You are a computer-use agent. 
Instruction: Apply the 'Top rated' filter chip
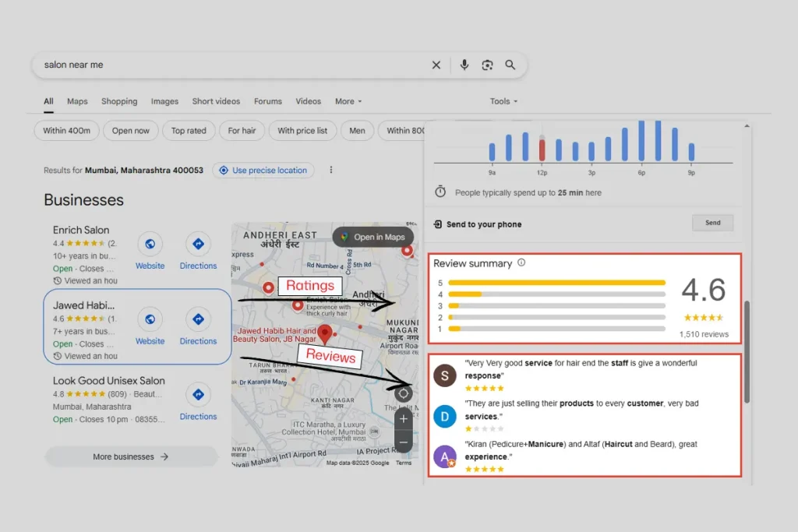189,131
